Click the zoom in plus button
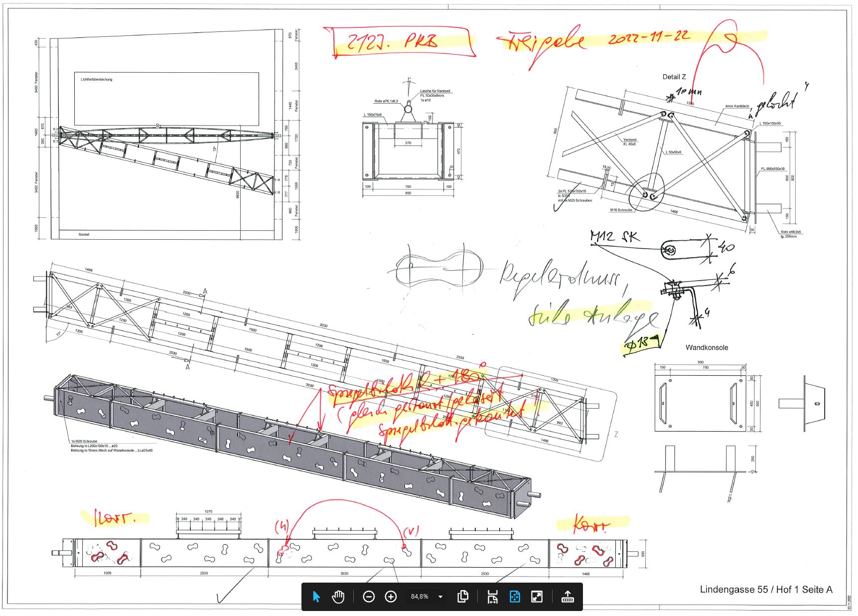This screenshot has width=858, height=616. 391,597
